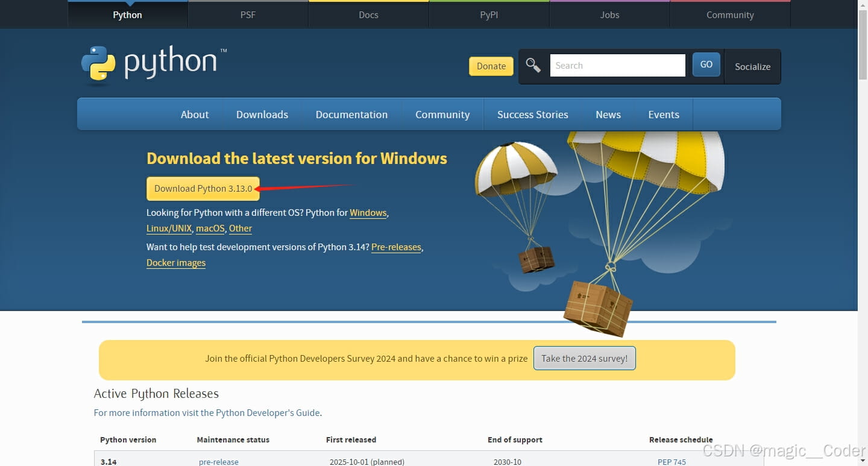Viewport: 868px width, 466px height.
Task: Follow the Other platforms link
Action: [241, 228]
